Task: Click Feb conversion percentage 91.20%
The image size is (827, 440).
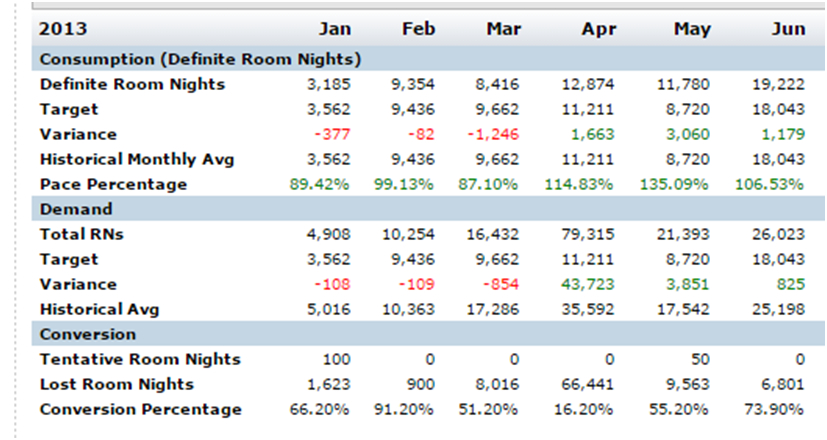Action: pos(403,409)
